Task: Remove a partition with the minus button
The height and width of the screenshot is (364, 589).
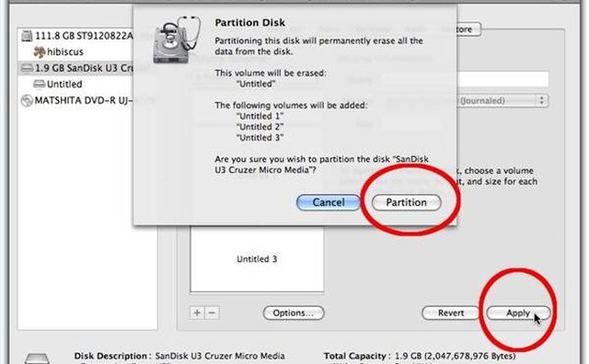Action: pos(213,313)
